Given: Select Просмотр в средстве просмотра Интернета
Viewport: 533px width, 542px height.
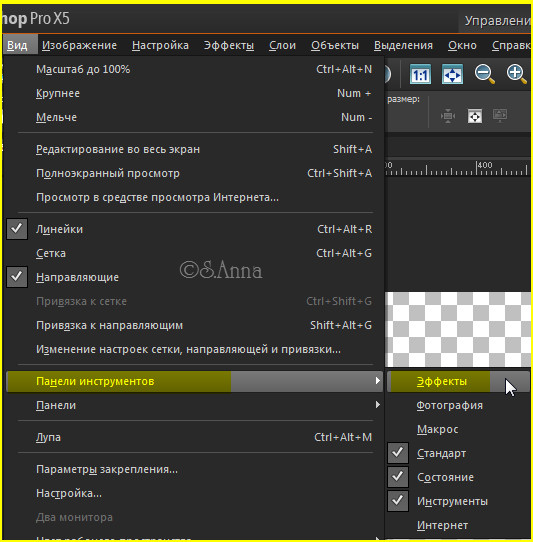Looking at the screenshot, I should (195, 197).
